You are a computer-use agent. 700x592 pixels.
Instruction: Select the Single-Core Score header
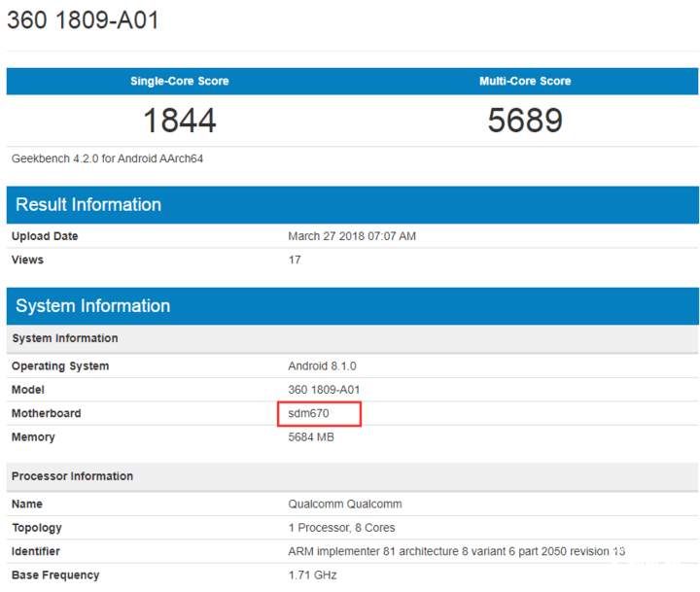[x=180, y=82]
